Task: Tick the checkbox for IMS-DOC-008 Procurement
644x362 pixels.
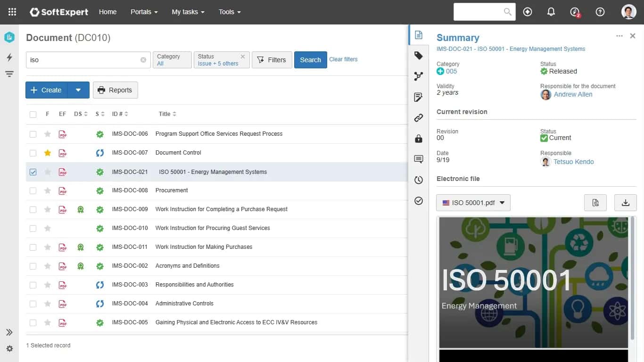Action: point(33,191)
